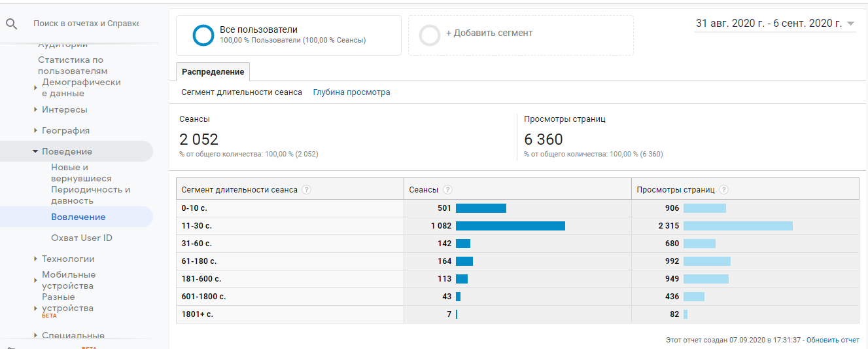
Task: Open Периодичность и давность report
Action: pyautogui.click(x=91, y=195)
